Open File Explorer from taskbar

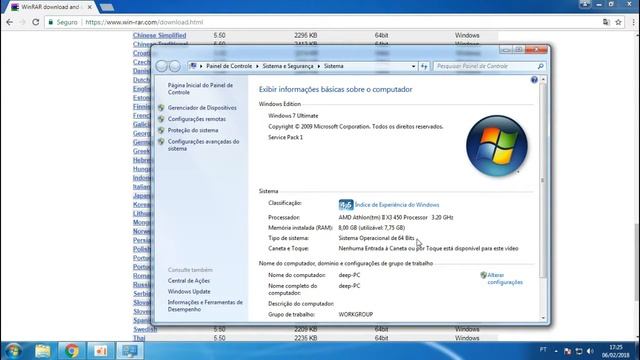(42, 351)
